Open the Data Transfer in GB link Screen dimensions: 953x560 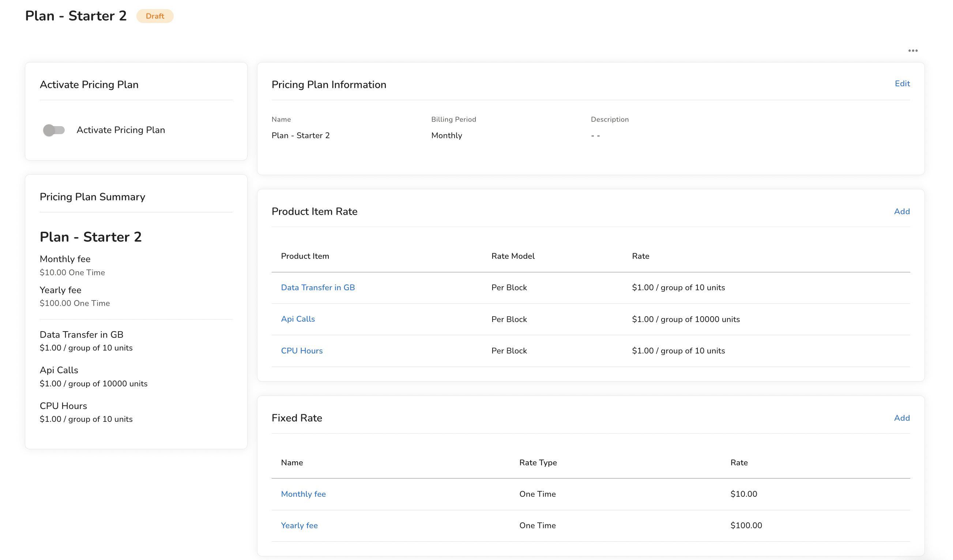click(318, 287)
